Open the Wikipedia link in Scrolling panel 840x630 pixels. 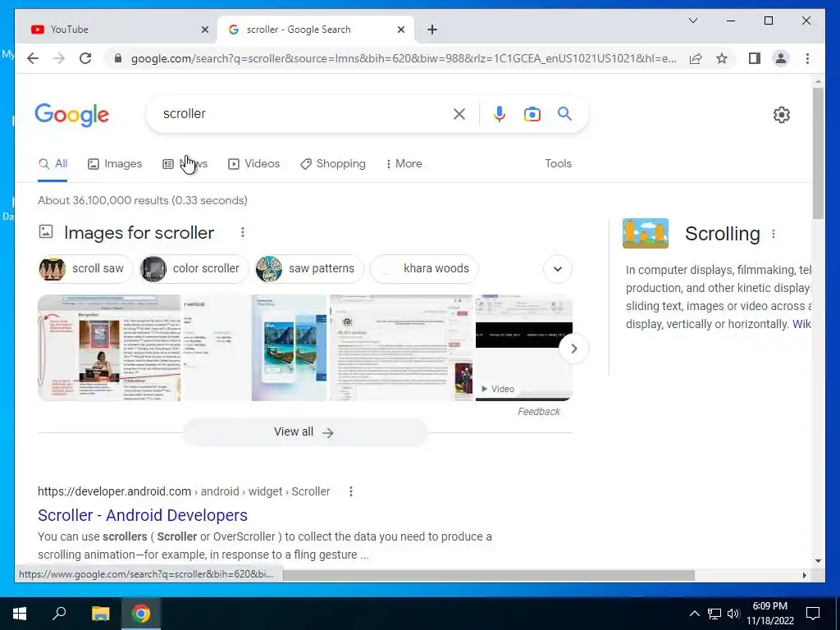pos(801,324)
